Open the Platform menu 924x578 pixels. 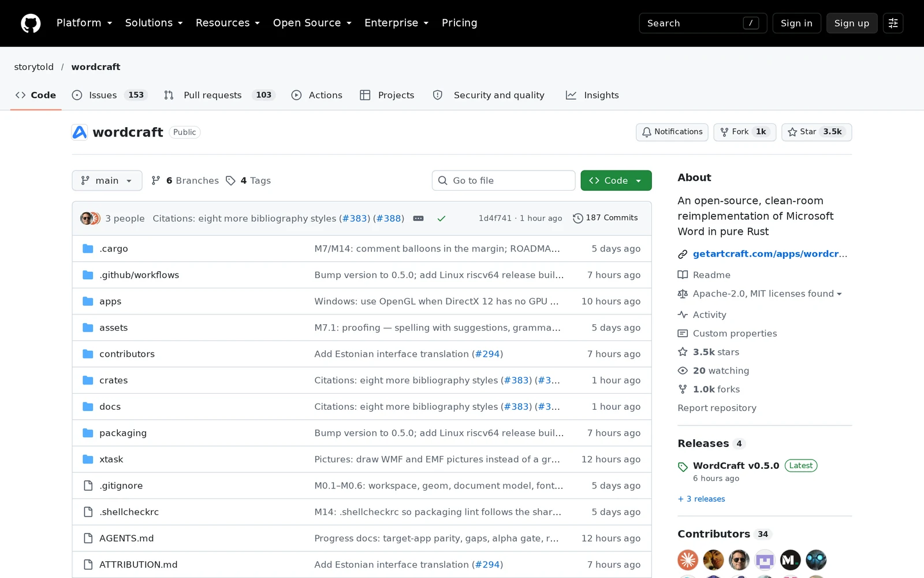[84, 23]
